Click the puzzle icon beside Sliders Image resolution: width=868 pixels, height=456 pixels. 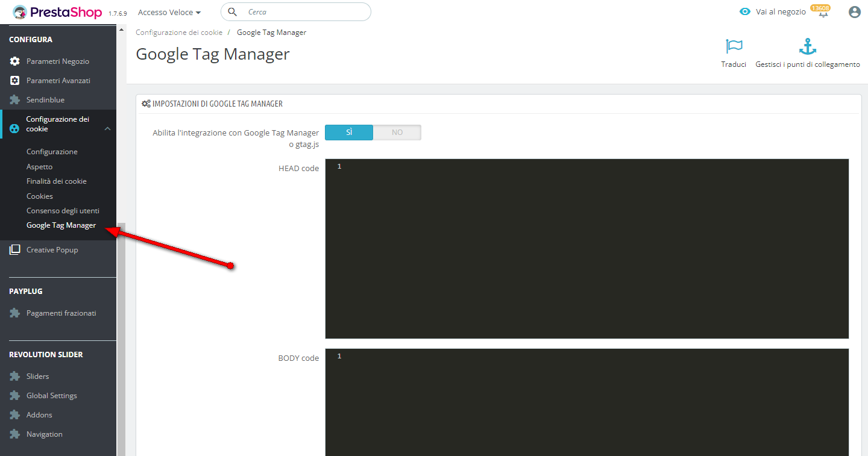(x=15, y=376)
